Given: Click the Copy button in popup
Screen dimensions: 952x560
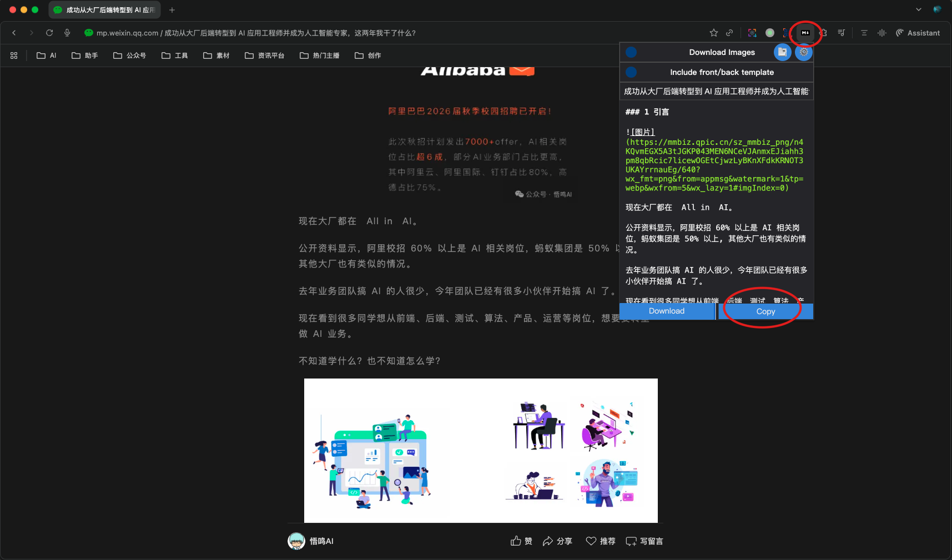Looking at the screenshot, I should (765, 312).
